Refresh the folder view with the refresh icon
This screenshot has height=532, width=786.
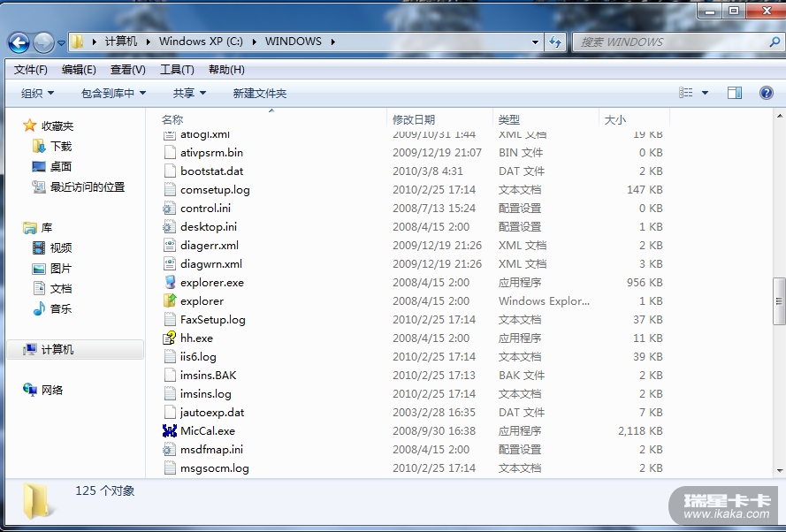click(555, 42)
